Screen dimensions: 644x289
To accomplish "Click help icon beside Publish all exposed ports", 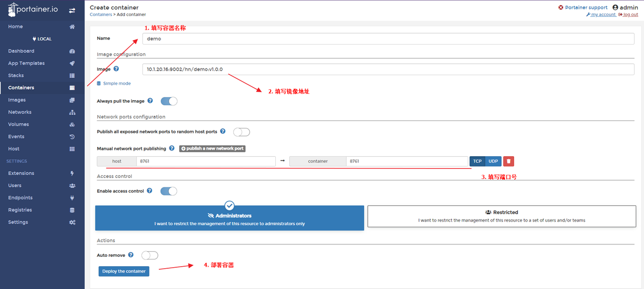I will click(x=223, y=131).
